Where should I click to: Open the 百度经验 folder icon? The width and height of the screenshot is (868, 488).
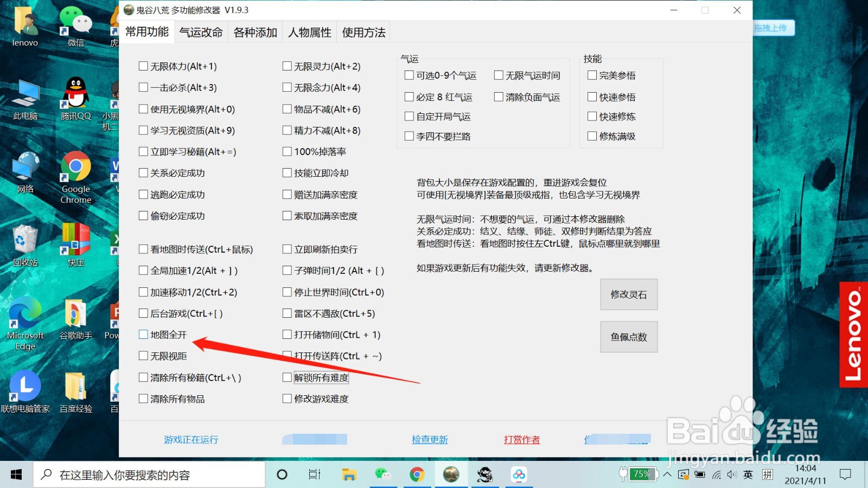pyautogui.click(x=75, y=392)
